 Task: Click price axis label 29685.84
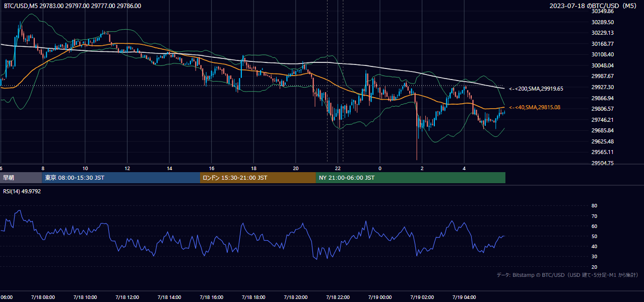point(603,130)
